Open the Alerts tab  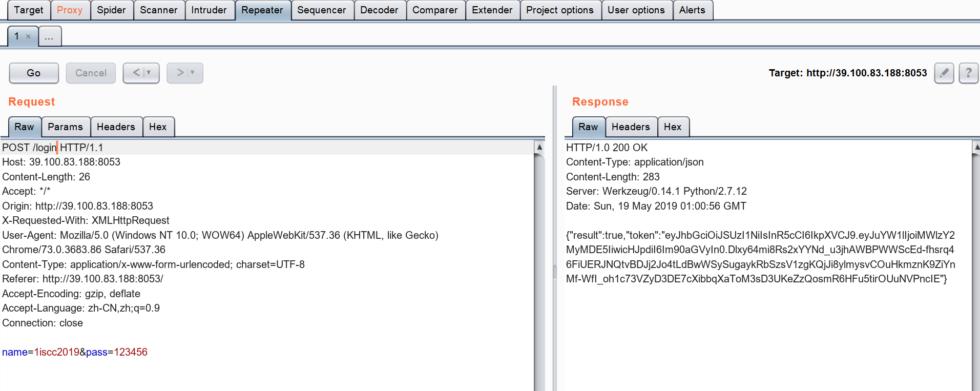(692, 10)
